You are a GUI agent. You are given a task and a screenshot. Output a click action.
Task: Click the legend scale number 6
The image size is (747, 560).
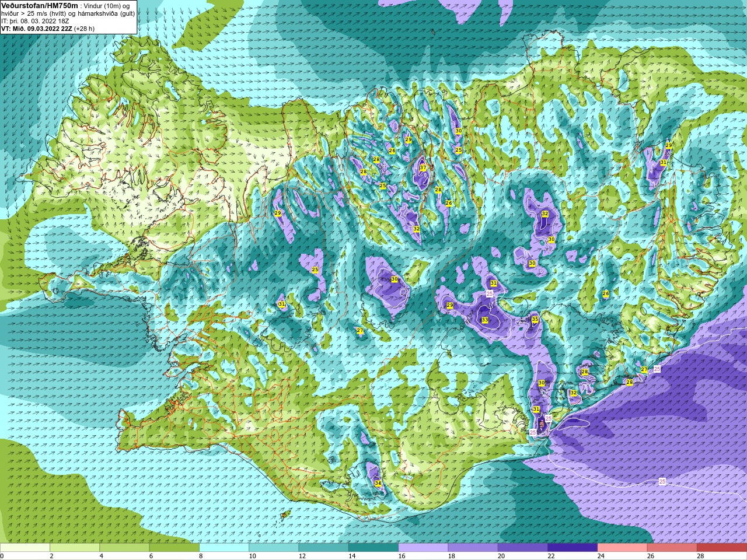[x=151, y=556]
